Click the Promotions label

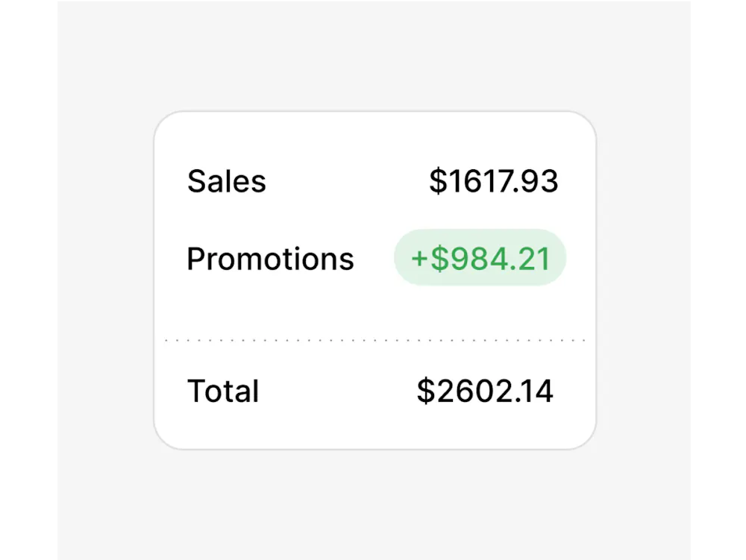pos(270,259)
